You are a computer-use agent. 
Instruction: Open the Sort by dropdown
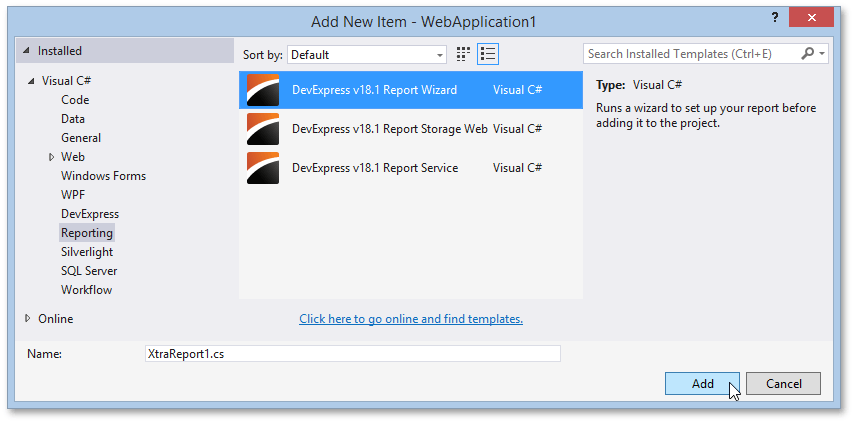(366, 55)
